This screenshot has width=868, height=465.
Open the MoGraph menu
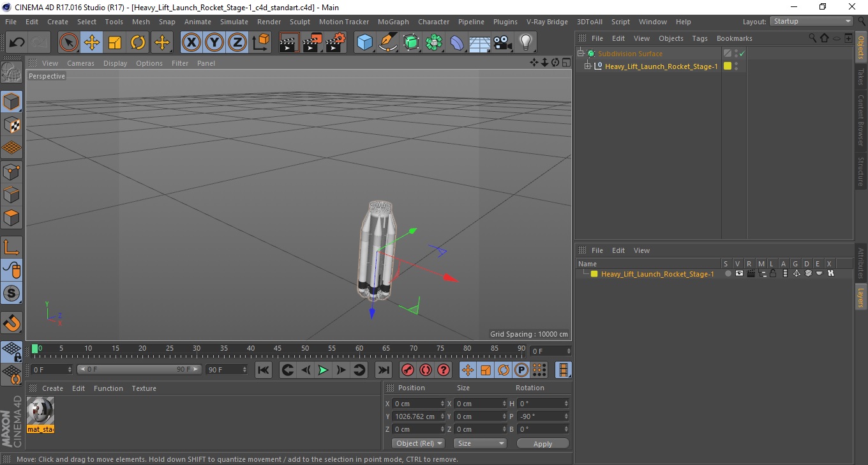393,22
